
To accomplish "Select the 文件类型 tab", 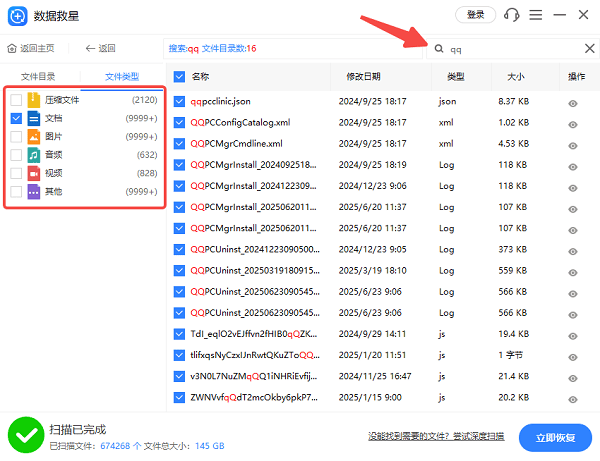I will point(122,76).
